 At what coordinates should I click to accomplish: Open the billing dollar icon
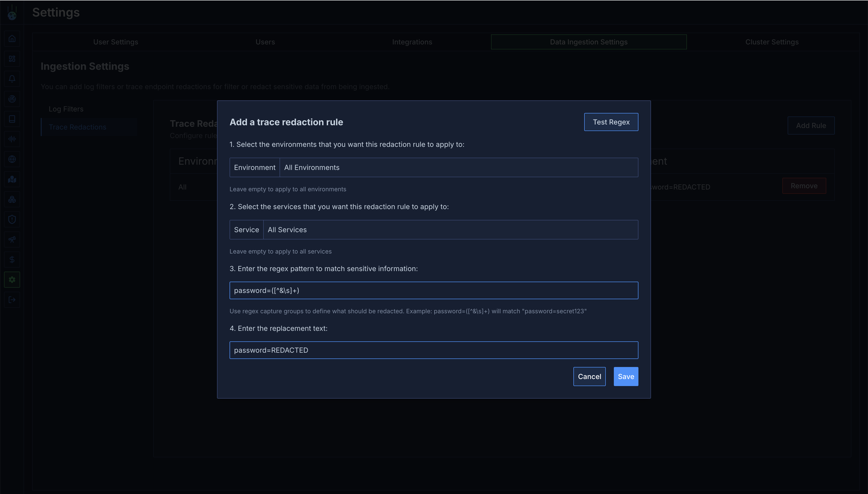pyautogui.click(x=12, y=260)
